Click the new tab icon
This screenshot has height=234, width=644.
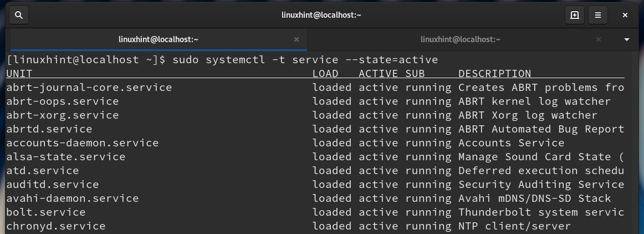coord(575,16)
